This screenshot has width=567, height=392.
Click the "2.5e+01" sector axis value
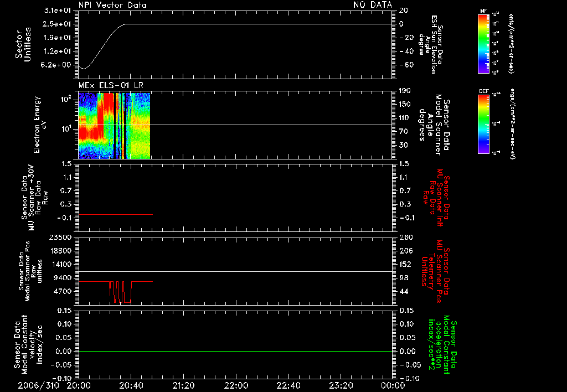click(57, 24)
